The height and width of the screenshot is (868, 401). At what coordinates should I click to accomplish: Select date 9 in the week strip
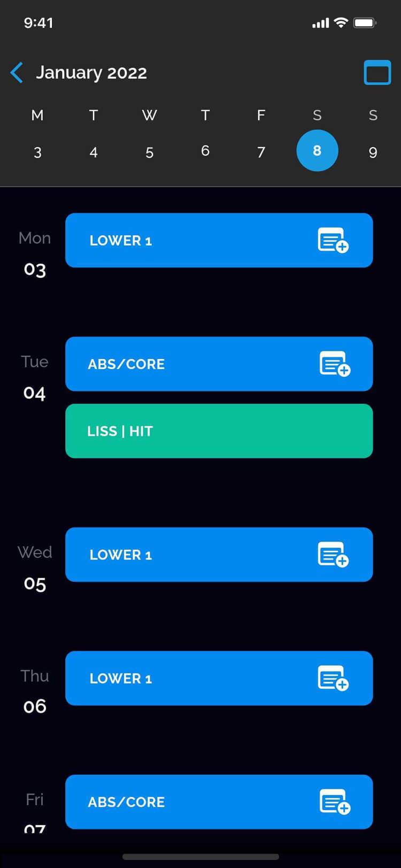(x=373, y=152)
